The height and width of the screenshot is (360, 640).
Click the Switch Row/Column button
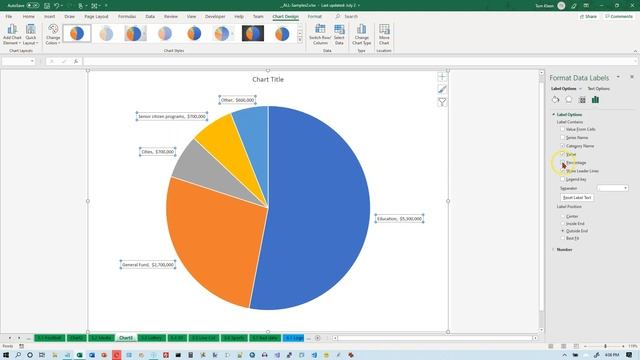(x=320, y=34)
